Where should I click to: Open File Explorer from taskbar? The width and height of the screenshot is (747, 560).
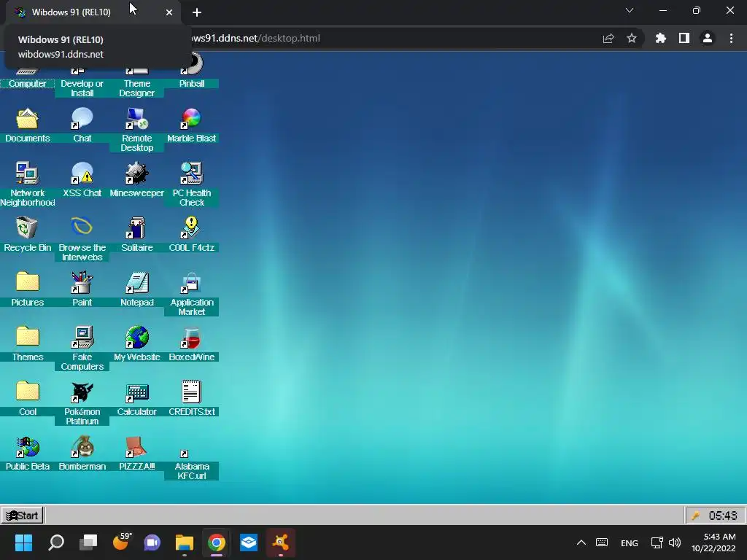click(185, 542)
